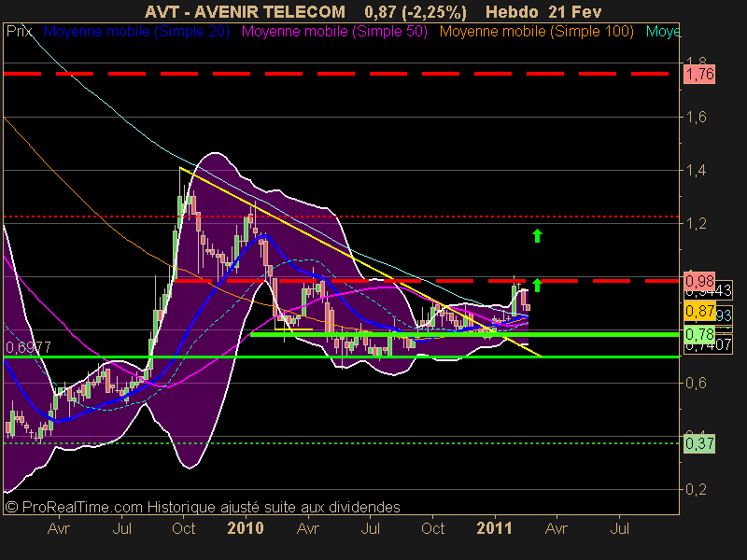Click the '2011' year label on time axis
The image size is (747, 560).
tap(495, 528)
